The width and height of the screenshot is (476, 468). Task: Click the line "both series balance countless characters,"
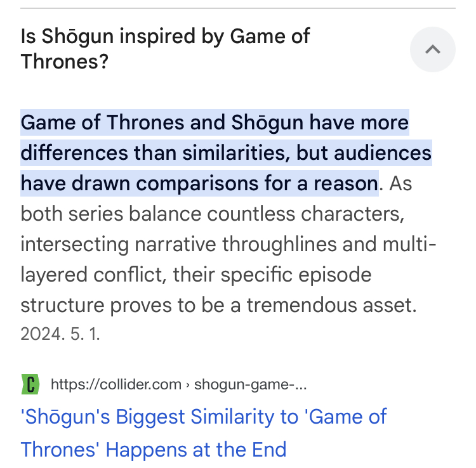click(x=213, y=214)
